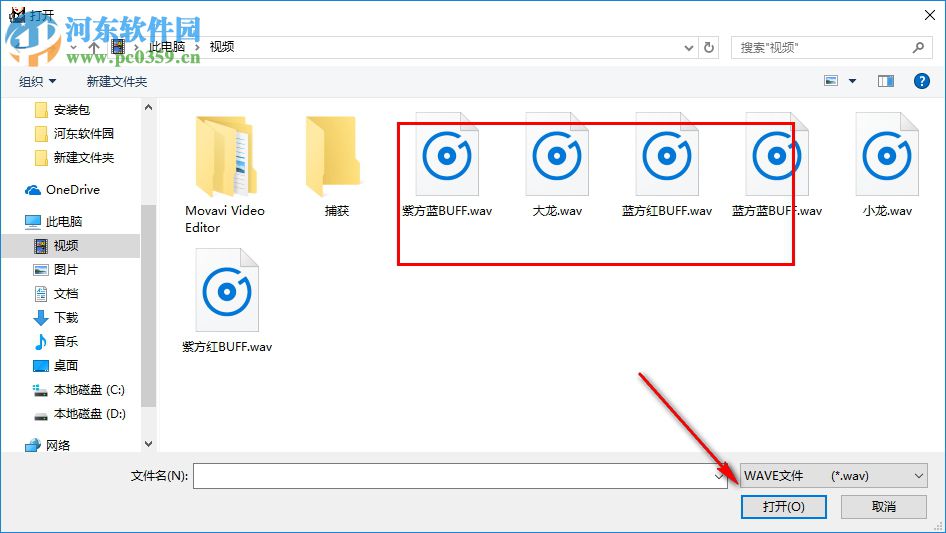Open the Movavi Video Editor folder
946x533 pixels.
coord(225,156)
